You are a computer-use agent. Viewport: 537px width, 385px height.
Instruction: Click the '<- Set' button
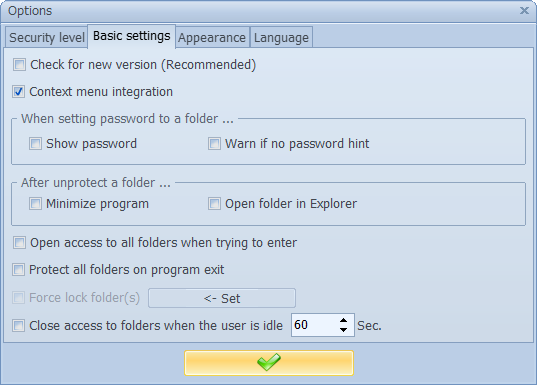[222, 298]
